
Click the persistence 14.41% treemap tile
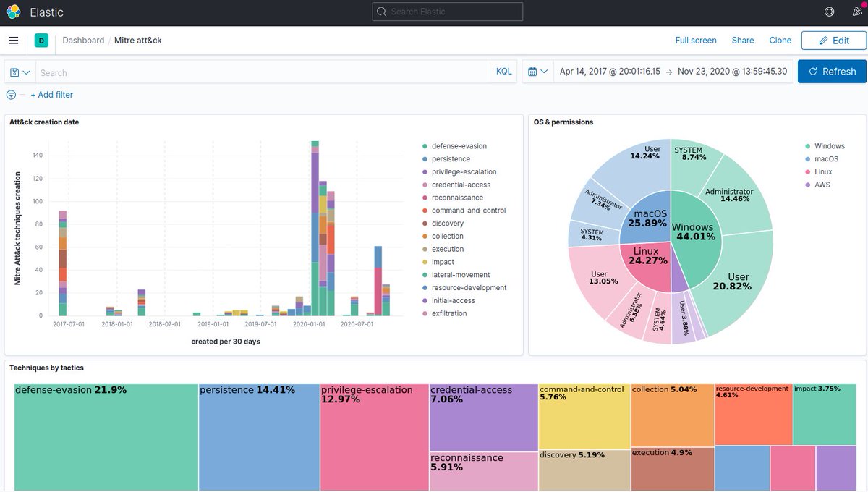pyautogui.click(x=259, y=437)
